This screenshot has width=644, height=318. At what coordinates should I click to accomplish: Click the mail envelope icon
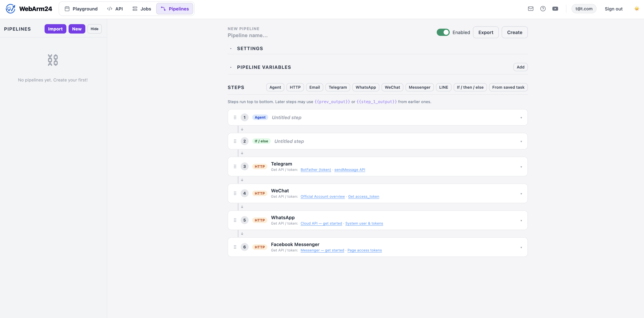tap(531, 9)
